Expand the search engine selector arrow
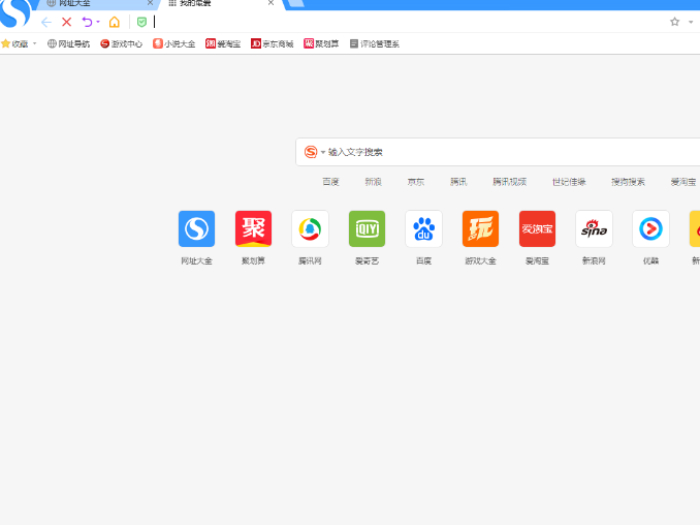Image resolution: width=700 pixels, height=525 pixels. (323, 152)
